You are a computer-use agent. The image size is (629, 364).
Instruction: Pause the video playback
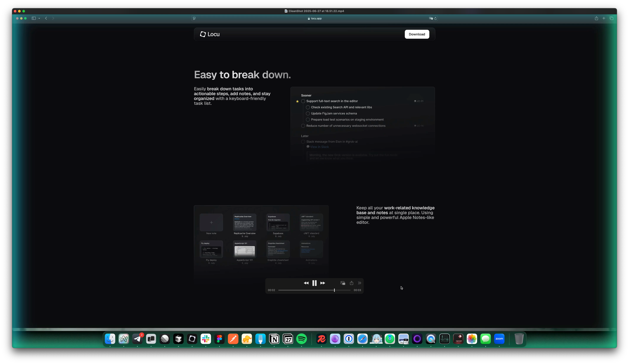pos(314,283)
